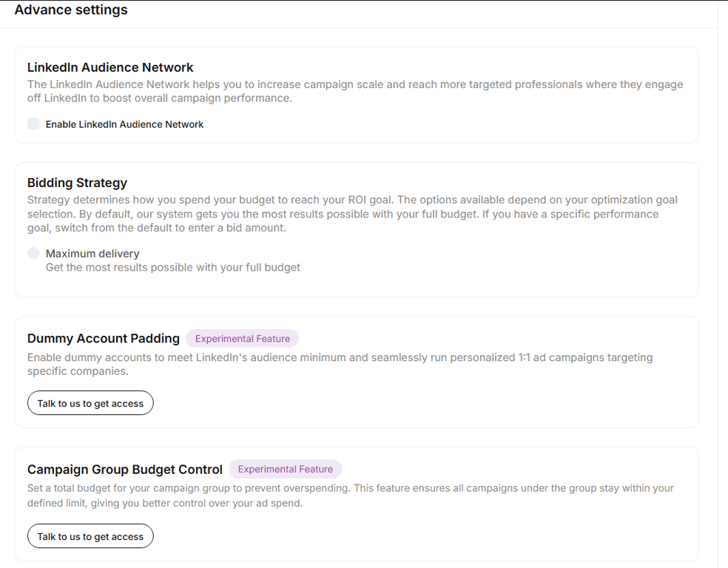Click the 'Enable LinkedIn Audience Network' label text
728x568 pixels.
click(x=124, y=124)
